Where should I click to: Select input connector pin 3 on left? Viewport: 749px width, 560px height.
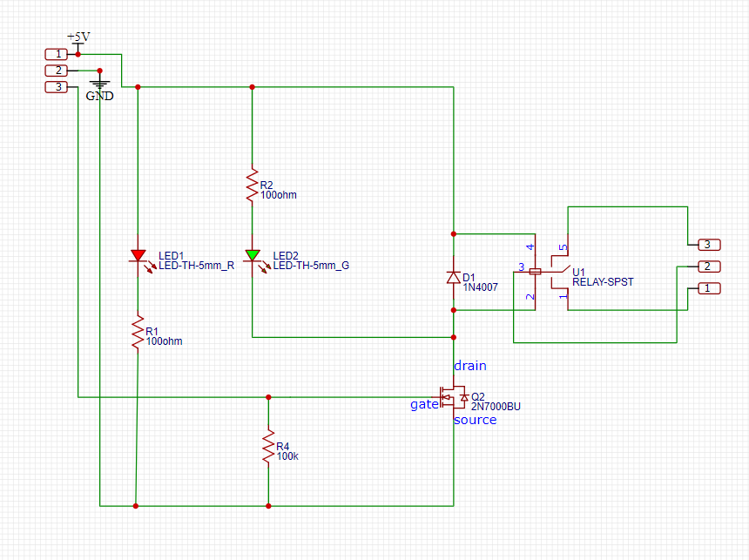tap(57, 87)
